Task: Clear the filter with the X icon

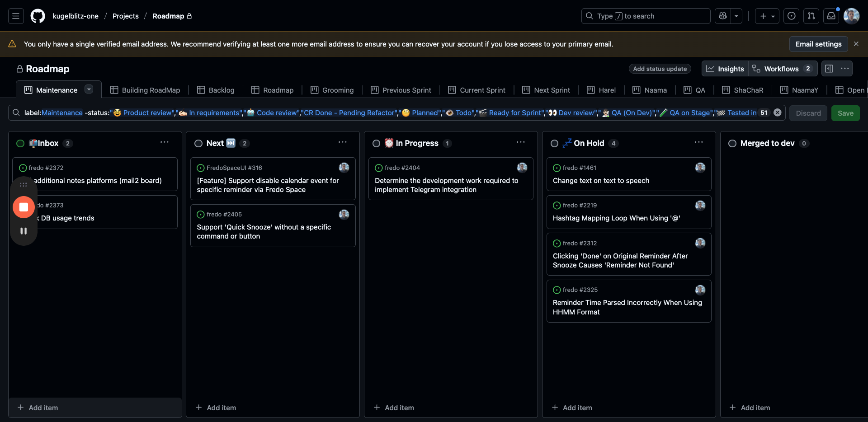Action: (778, 113)
